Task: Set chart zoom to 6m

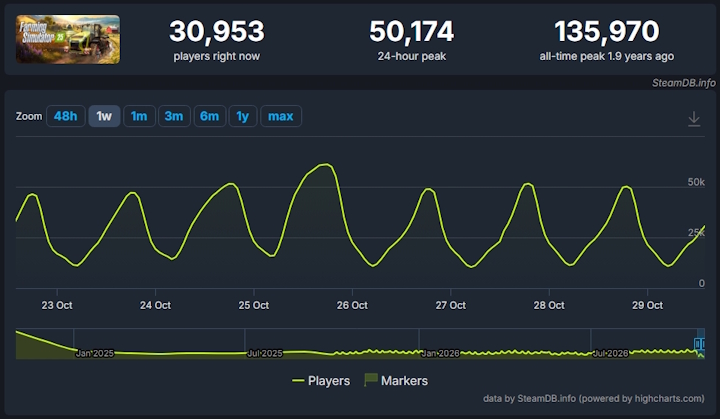Action: [209, 116]
